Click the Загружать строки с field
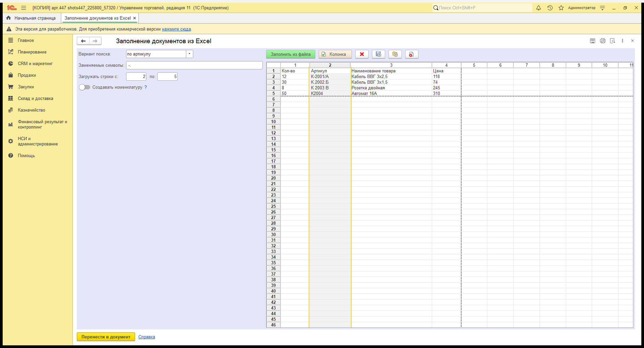 click(x=136, y=77)
